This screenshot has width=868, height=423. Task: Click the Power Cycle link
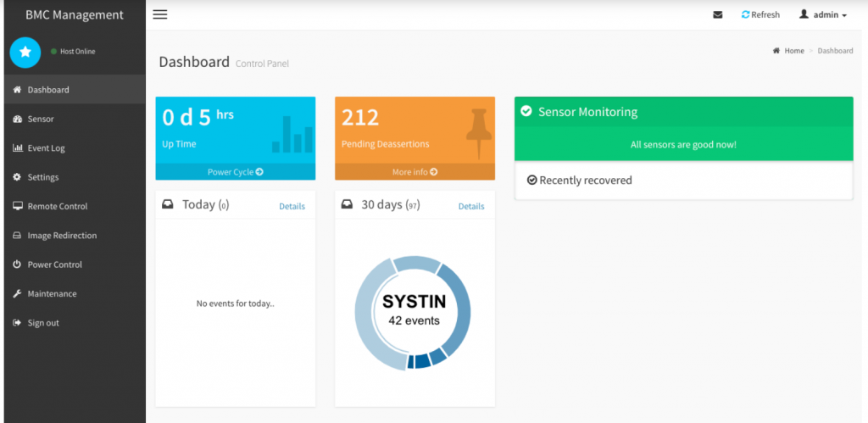point(235,172)
